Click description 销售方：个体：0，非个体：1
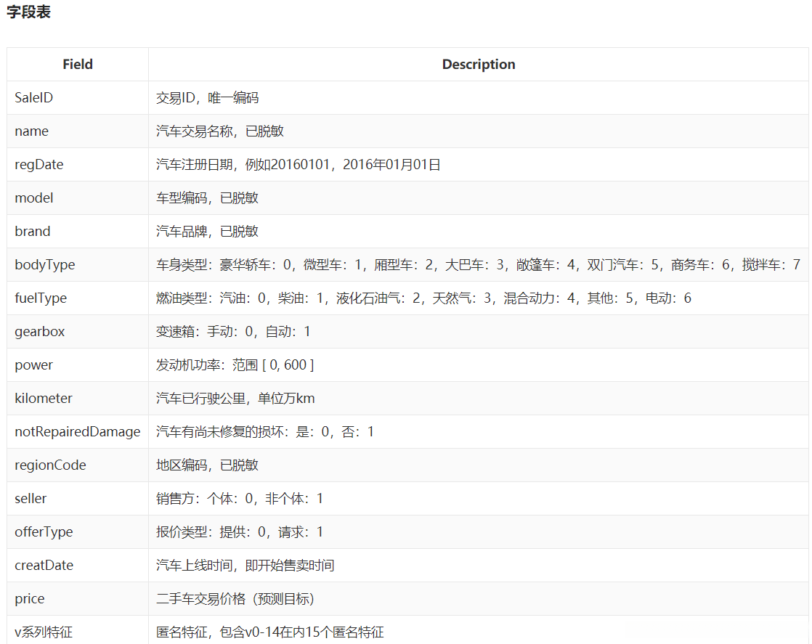The image size is (812, 644). click(x=240, y=499)
